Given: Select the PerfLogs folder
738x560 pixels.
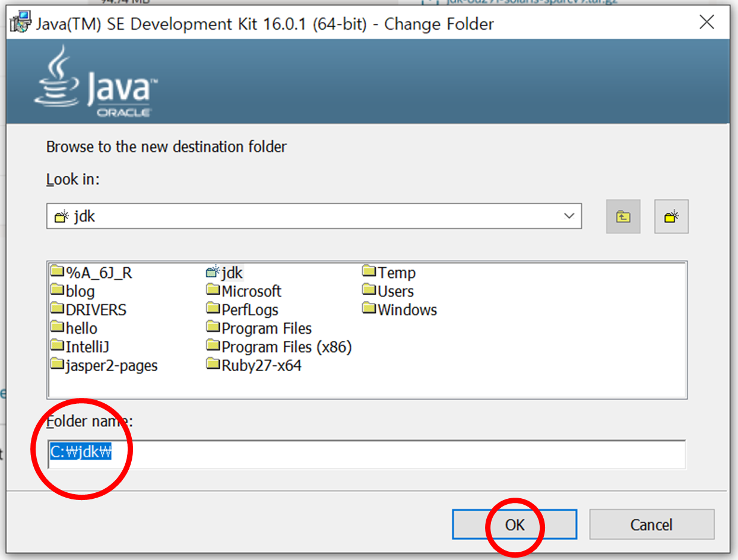Looking at the screenshot, I should [242, 309].
